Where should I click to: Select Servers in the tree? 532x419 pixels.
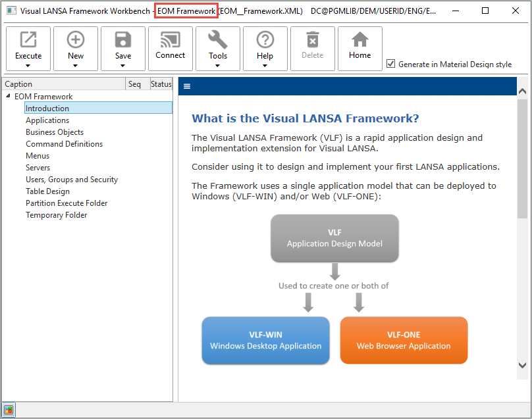pos(38,168)
